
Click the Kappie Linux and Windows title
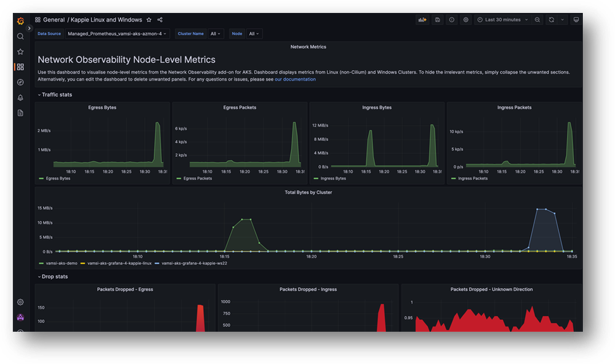click(107, 20)
